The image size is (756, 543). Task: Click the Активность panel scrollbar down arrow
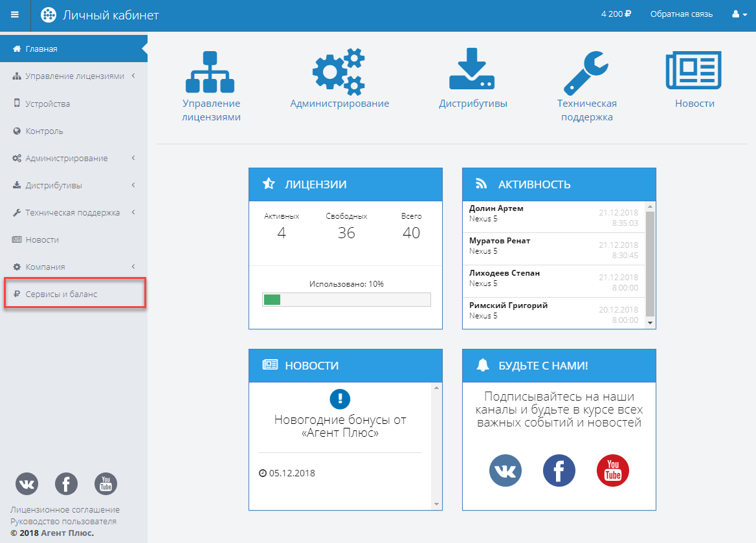(x=650, y=322)
